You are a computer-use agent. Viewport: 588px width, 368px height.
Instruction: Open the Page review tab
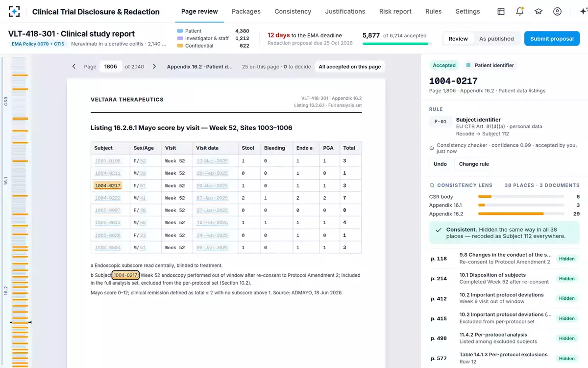coord(199,11)
